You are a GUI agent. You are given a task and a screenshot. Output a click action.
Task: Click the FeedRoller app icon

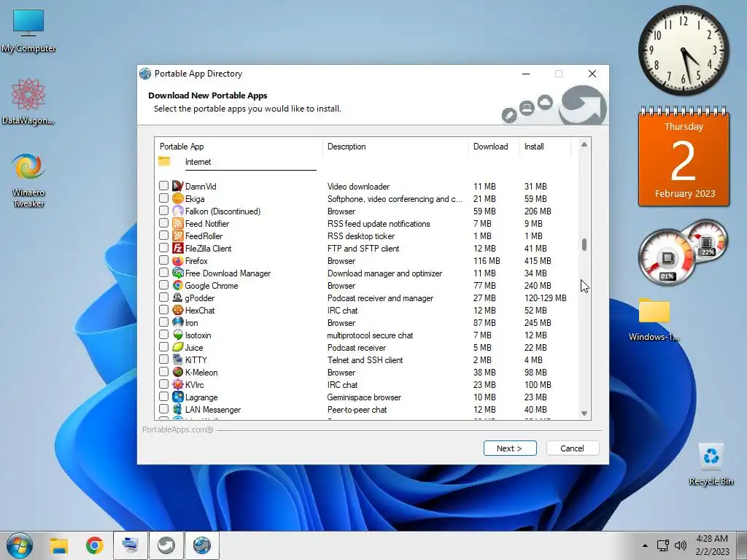click(x=178, y=236)
